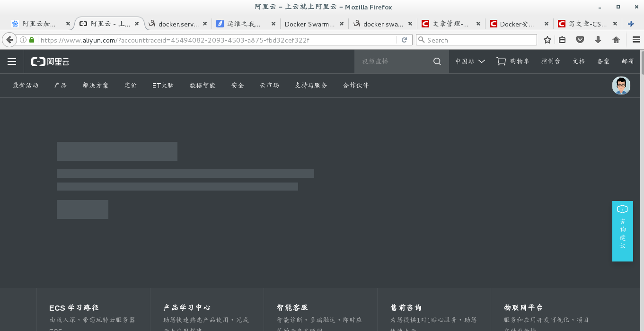Image resolution: width=644 pixels, height=331 pixels.
Task: Switch to the 文章管理-... tab
Action: [450, 24]
